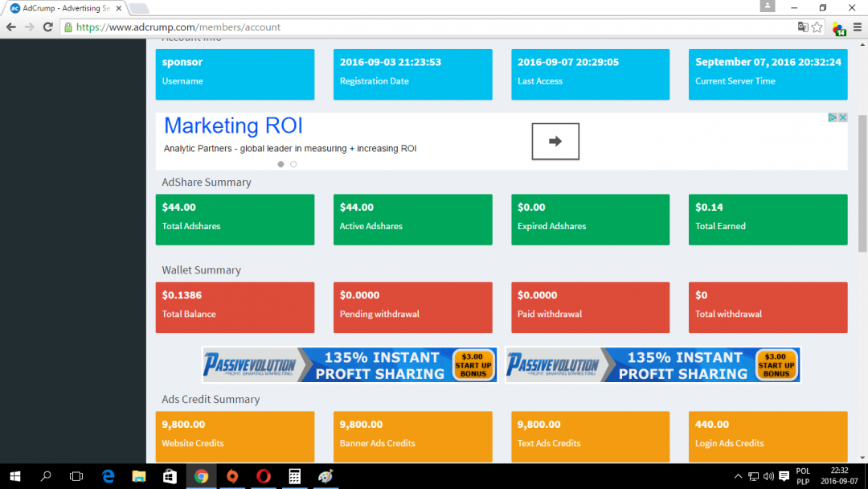Open the Chrome hamburger menu

point(858,27)
